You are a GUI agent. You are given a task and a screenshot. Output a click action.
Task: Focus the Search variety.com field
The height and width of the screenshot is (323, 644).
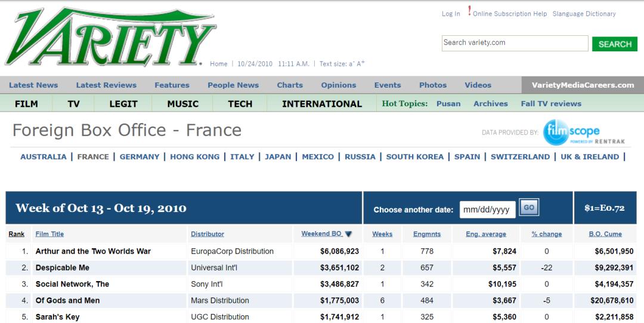[x=515, y=43]
